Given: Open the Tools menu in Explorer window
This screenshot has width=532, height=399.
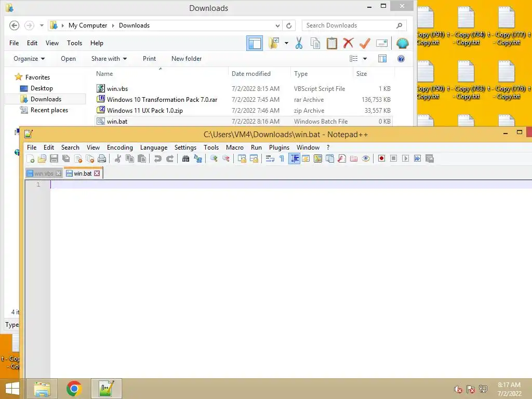Looking at the screenshot, I should (74, 43).
